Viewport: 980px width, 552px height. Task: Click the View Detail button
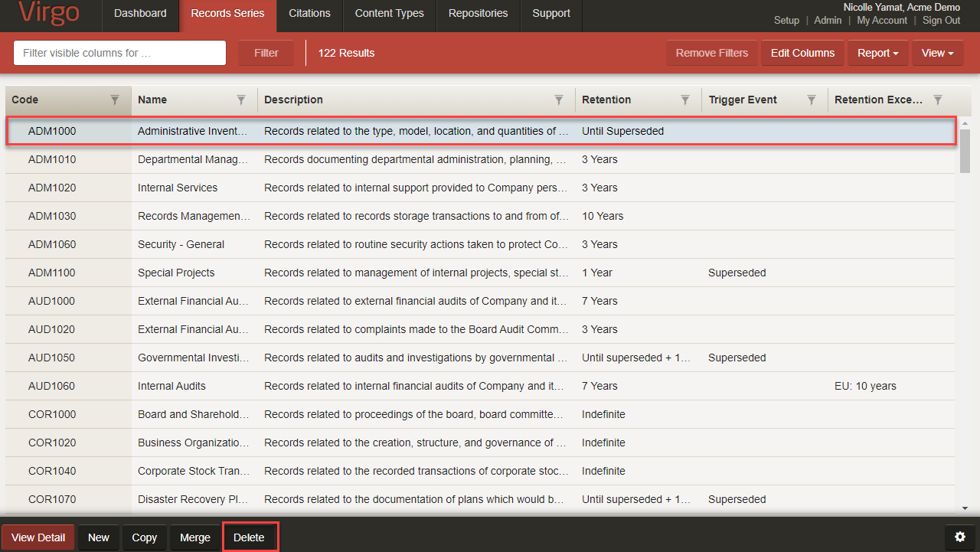click(x=38, y=537)
